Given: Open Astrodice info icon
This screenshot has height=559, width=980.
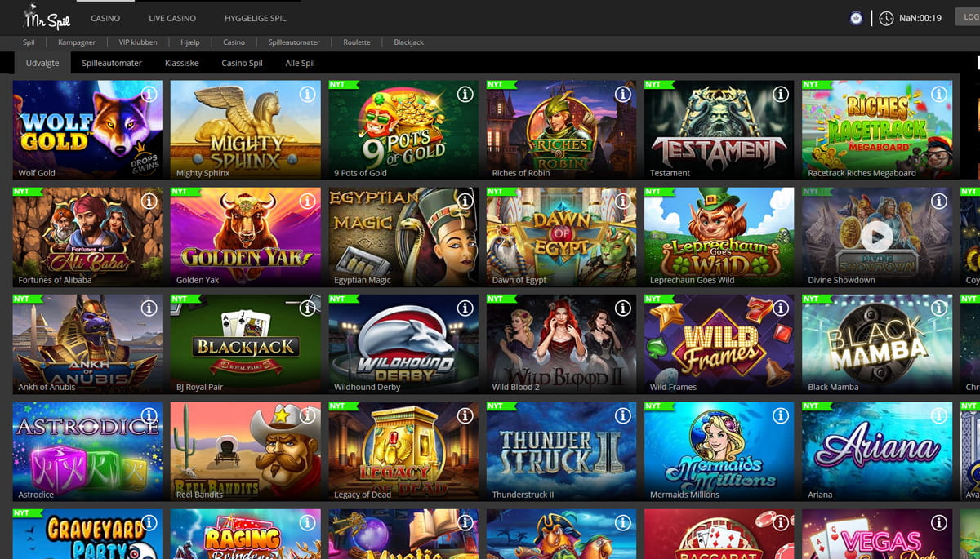Looking at the screenshot, I should pyautogui.click(x=149, y=416).
